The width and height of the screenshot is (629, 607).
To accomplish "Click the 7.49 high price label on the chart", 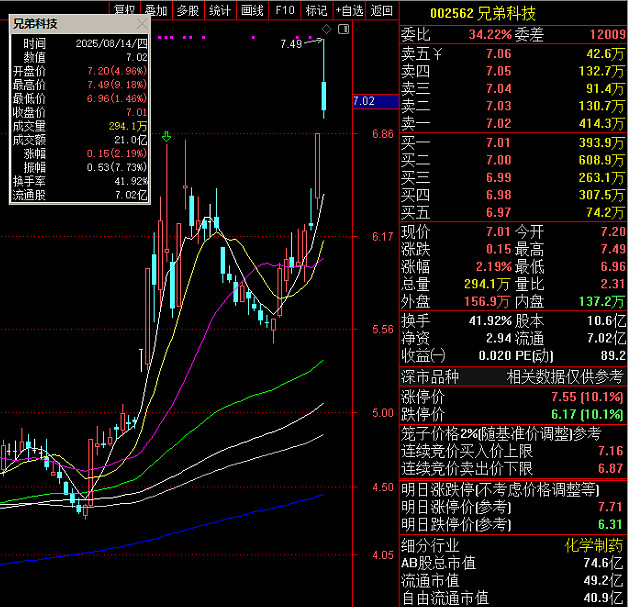I will pos(291,44).
